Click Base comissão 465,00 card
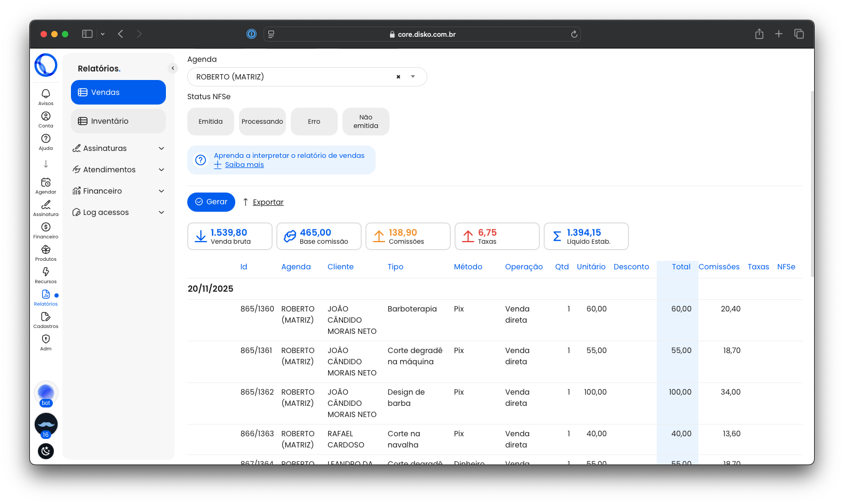This screenshot has height=504, width=844. [x=319, y=236]
